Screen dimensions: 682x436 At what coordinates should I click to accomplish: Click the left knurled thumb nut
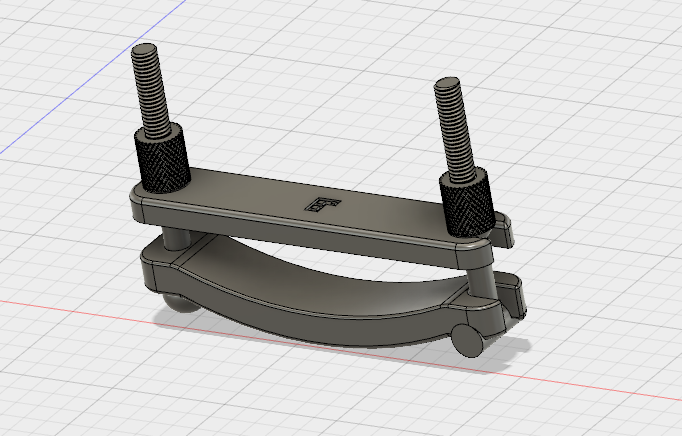[162, 158]
